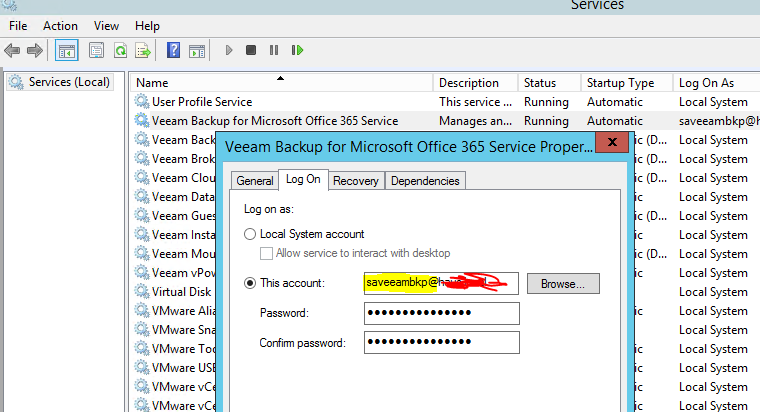760x412 pixels.
Task: Open Help via the question mark icon
Action: [x=173, y=50]
